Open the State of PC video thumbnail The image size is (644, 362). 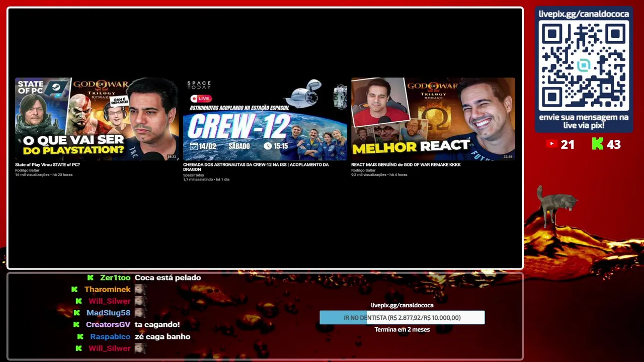[97, 119]
